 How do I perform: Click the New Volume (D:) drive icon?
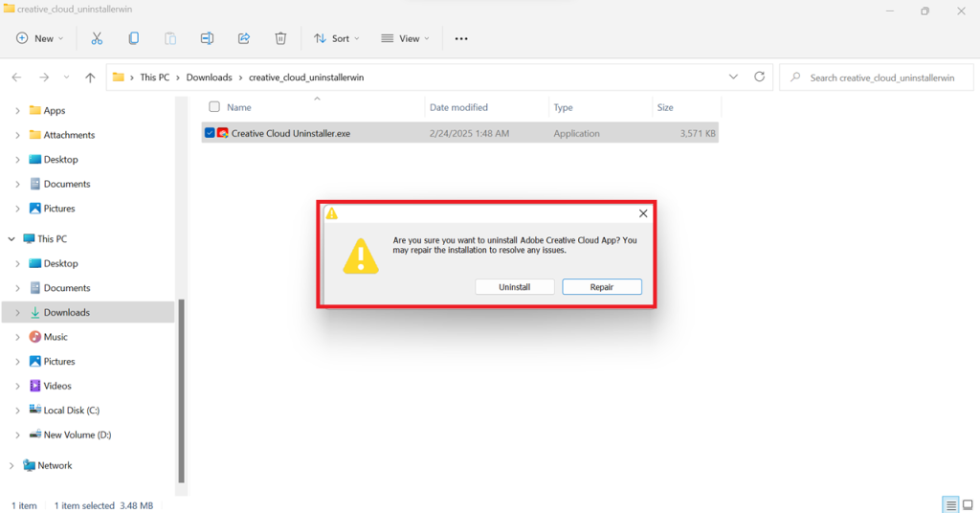point(35,435)
